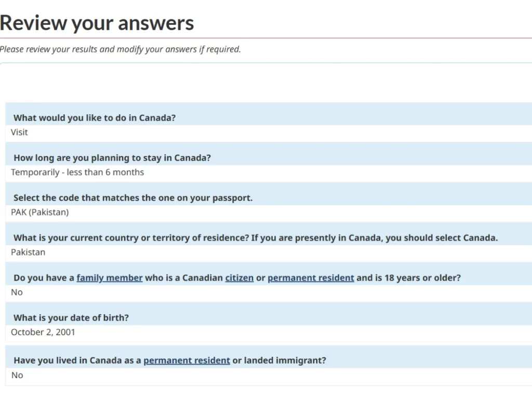Expand the "How long are you planning to stay" row

click(112, 157)
